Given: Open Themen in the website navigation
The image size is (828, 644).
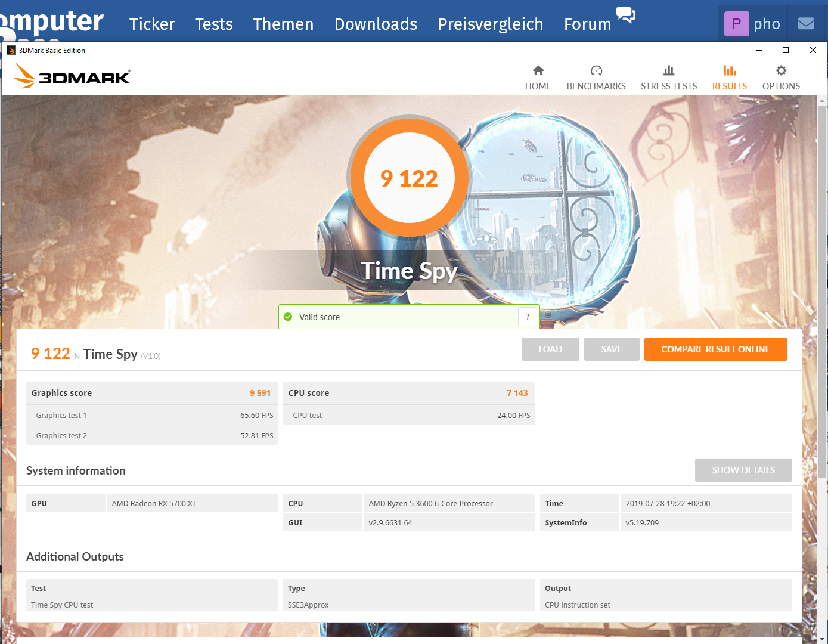Looking at the screenshot, I should [283, 24].
